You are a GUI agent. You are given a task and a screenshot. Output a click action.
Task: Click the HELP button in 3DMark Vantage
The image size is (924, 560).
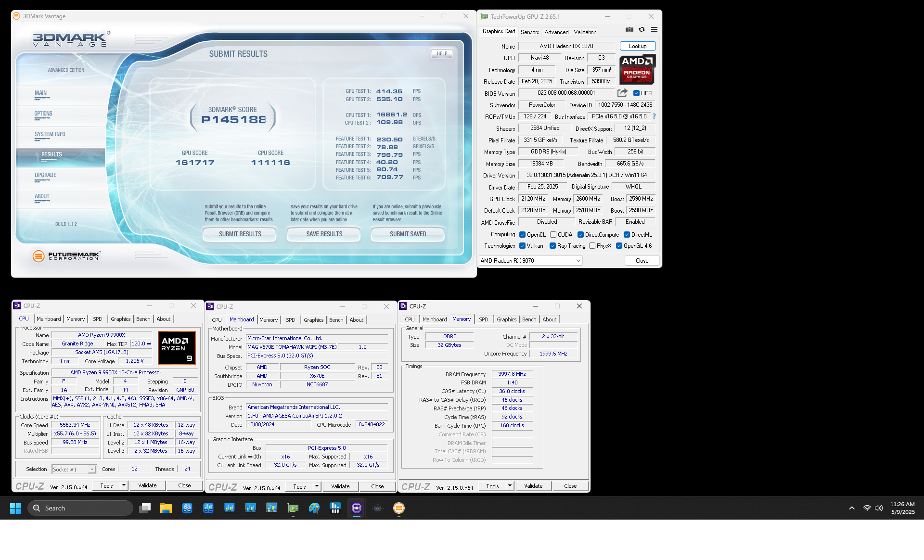(442, 53)
